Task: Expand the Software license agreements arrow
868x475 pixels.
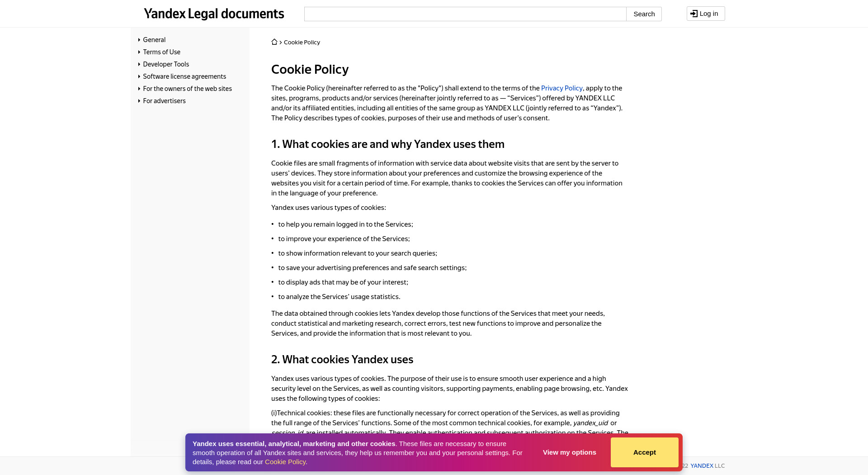Action: (x=139, y=76)
